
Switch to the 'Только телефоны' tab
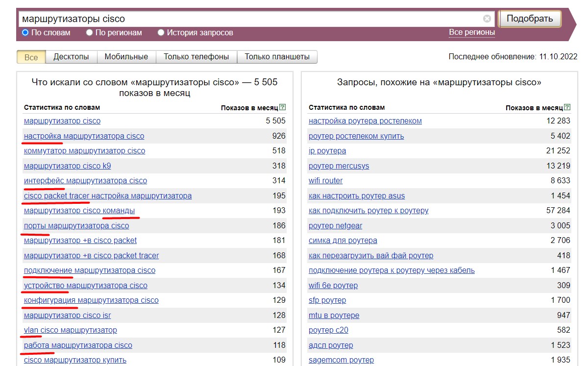(196, 57)
